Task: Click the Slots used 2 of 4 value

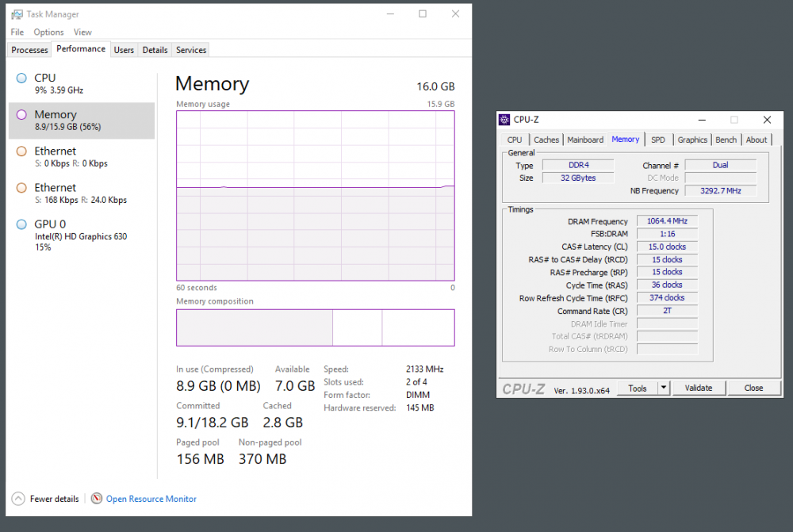Action: click(416, 382)
